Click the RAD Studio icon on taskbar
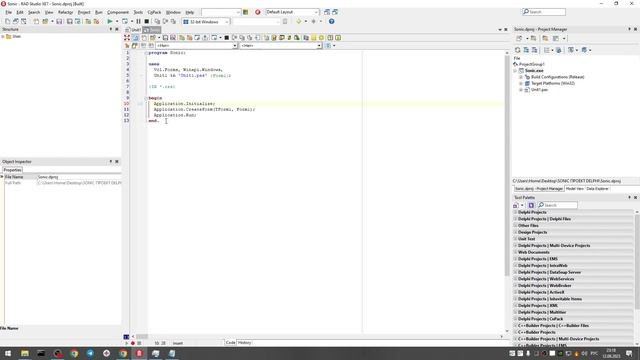The image size is (640, 360). pos(139,353)
